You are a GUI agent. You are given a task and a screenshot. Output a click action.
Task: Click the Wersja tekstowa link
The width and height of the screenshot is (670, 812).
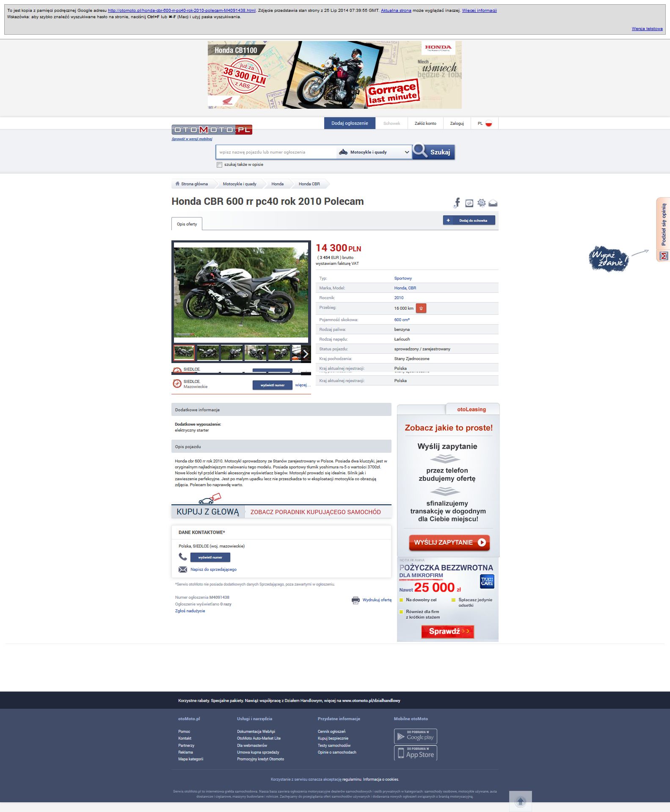point(647,29)
